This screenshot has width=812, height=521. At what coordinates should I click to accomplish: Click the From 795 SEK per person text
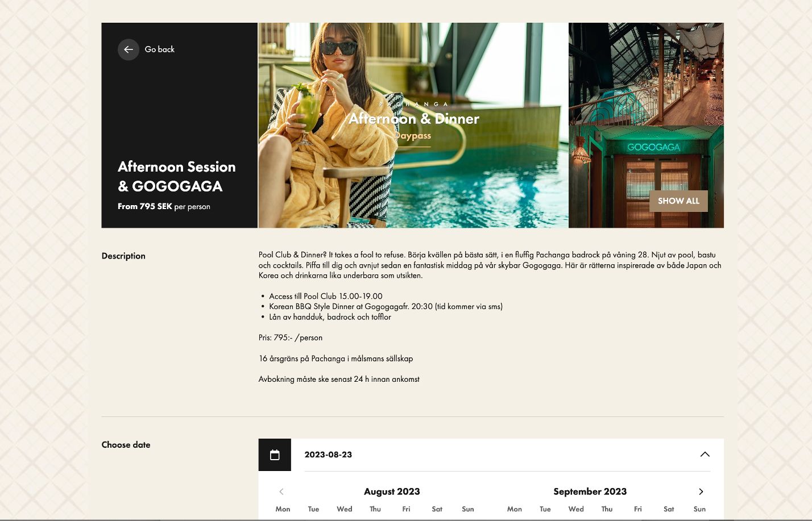[164, 206]
